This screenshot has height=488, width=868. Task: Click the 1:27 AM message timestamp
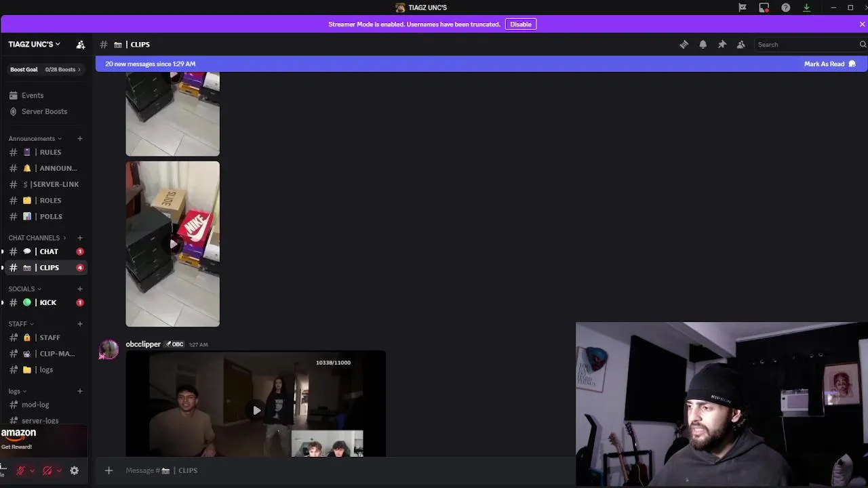(198, 345)
